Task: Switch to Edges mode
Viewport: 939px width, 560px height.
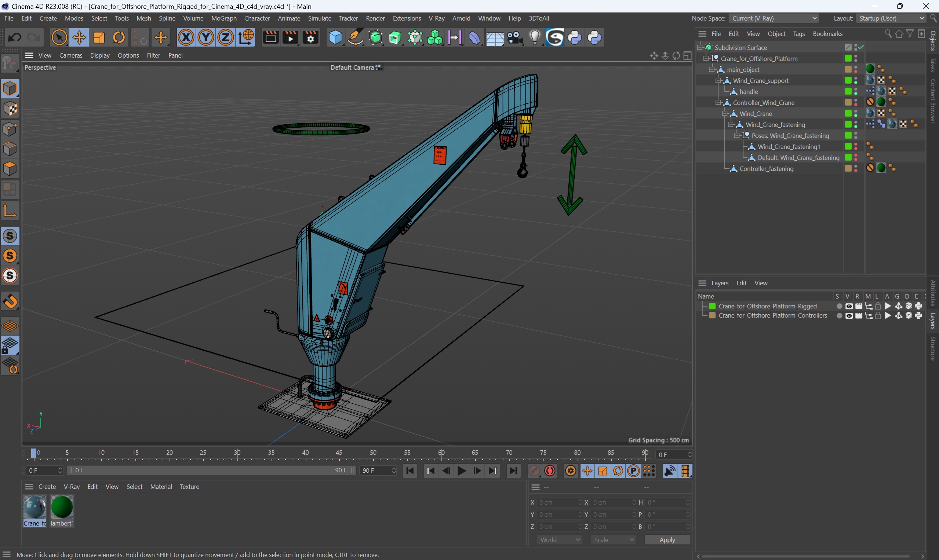Action: 10,149
